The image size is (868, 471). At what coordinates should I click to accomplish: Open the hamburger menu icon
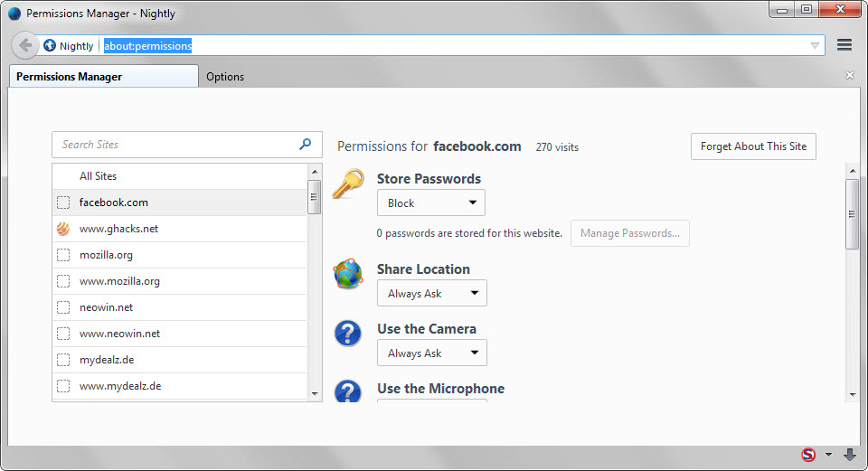coord(844,45)
